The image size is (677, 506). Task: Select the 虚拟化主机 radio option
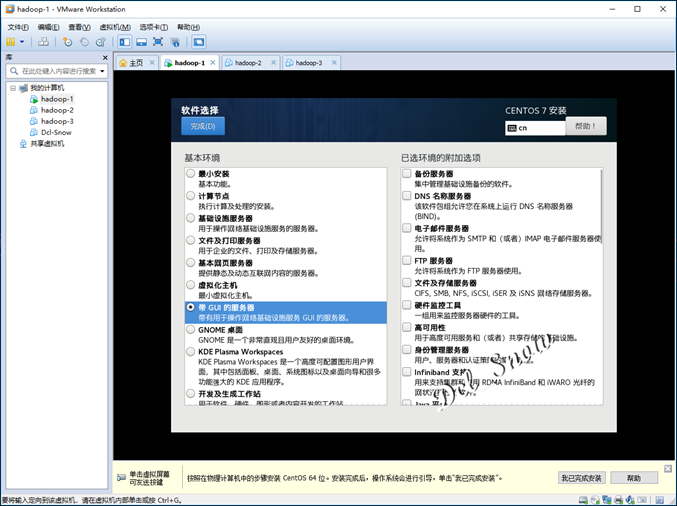point(190,285)
